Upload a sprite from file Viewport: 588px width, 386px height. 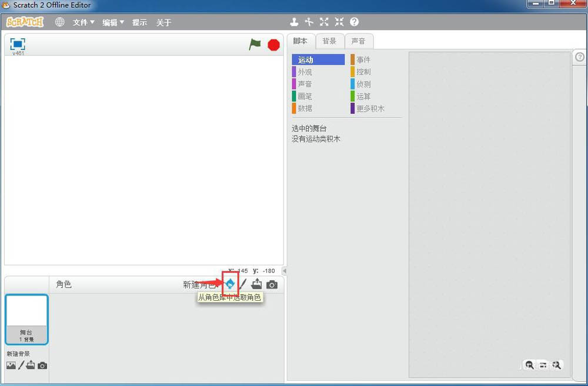point(257,284)
